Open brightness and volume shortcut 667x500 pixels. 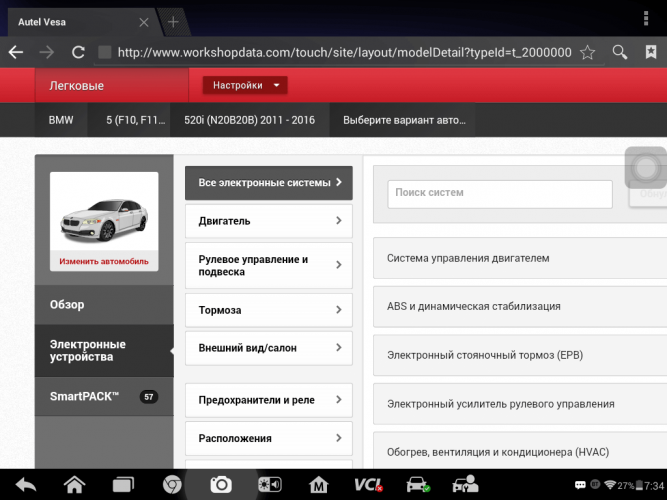pos(270,484)
